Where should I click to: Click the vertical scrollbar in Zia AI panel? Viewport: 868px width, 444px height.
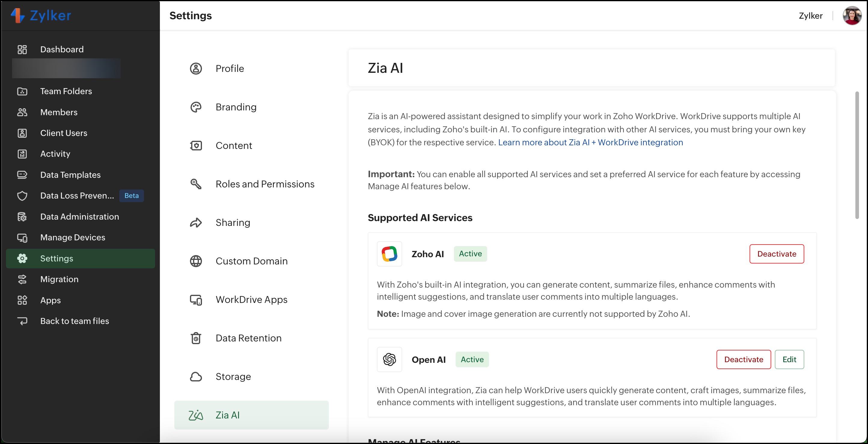tap(857, 155)
